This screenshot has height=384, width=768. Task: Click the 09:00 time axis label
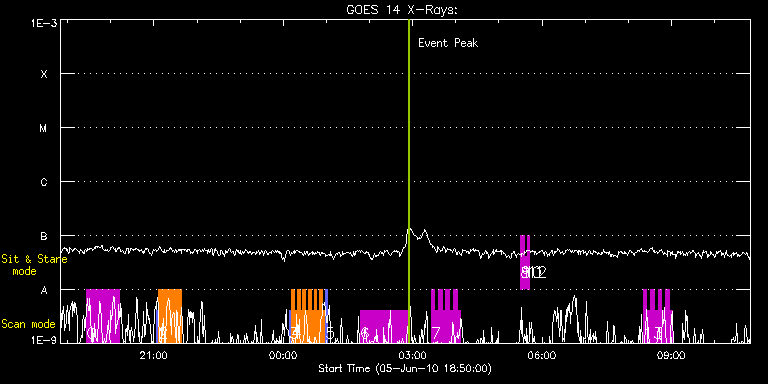point(671,356)
